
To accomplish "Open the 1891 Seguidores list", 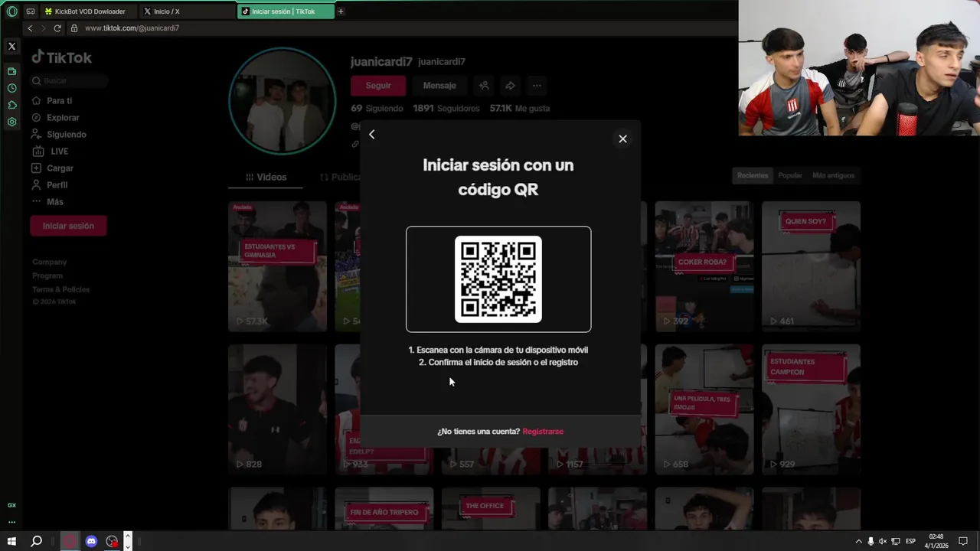I will tap(446, 109).
